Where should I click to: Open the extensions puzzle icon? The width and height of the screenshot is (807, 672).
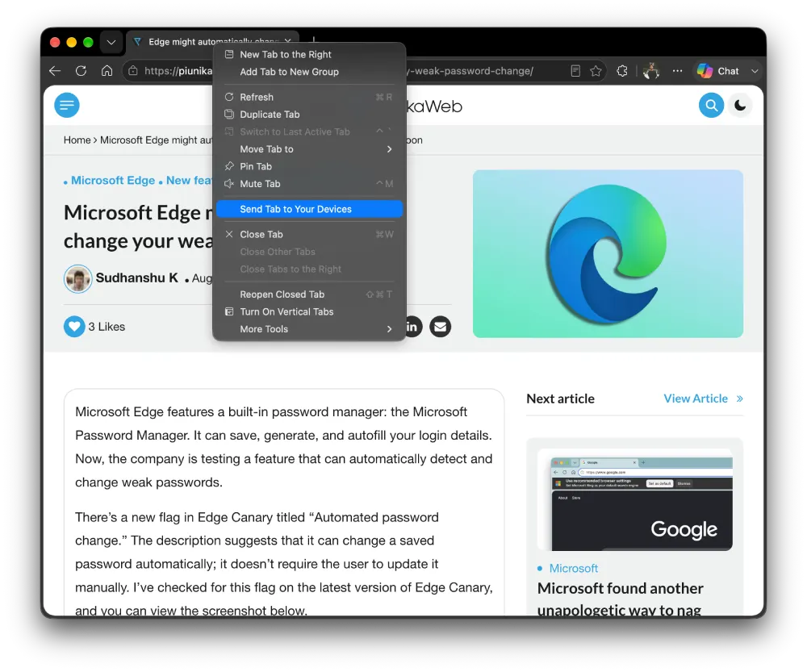pyautogui.click(x=622, y=71)
